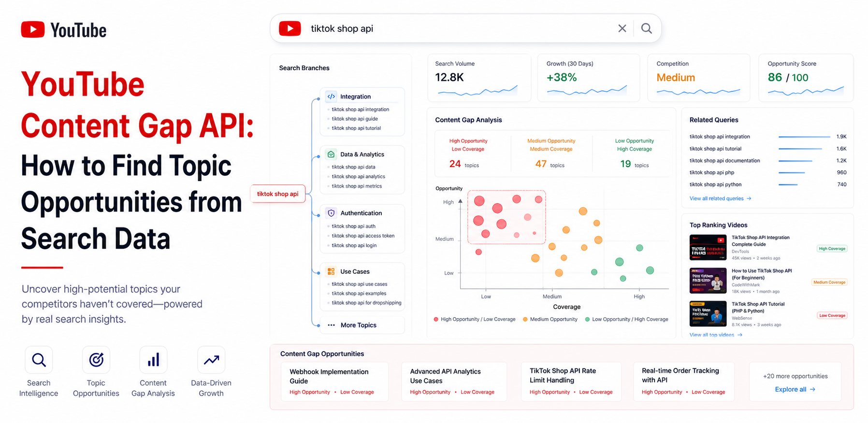Click the Low Coverage badge on third video

(832, 315)
